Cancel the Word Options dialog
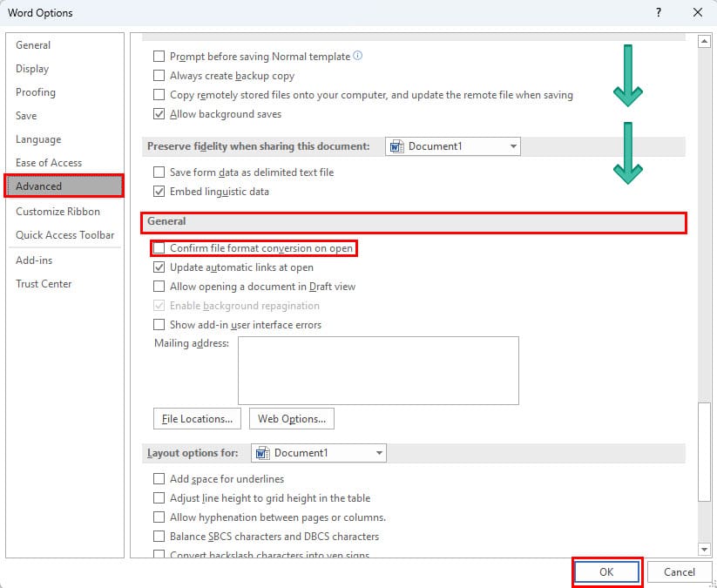 pyautogui.click(x=679, y=572)
